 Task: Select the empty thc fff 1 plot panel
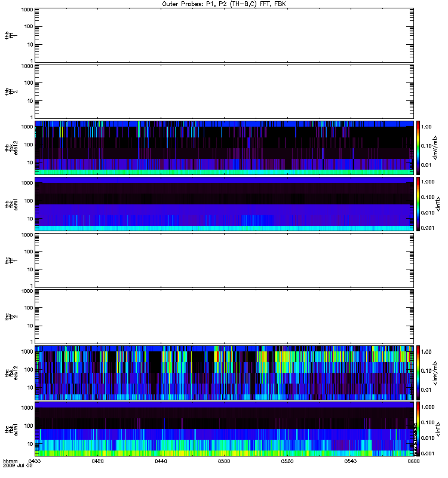click(x=224, y=261)
